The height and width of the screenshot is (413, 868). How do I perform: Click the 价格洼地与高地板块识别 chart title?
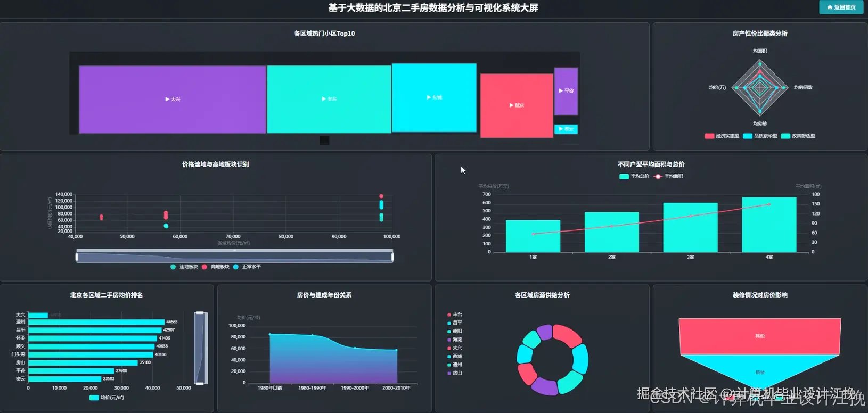click(216, 164)
